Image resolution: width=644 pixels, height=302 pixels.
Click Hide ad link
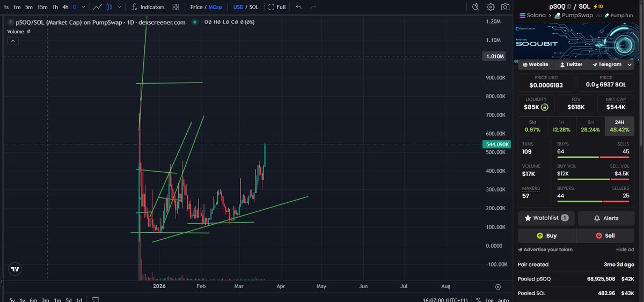pyautogui.click(x=625, y=249)
